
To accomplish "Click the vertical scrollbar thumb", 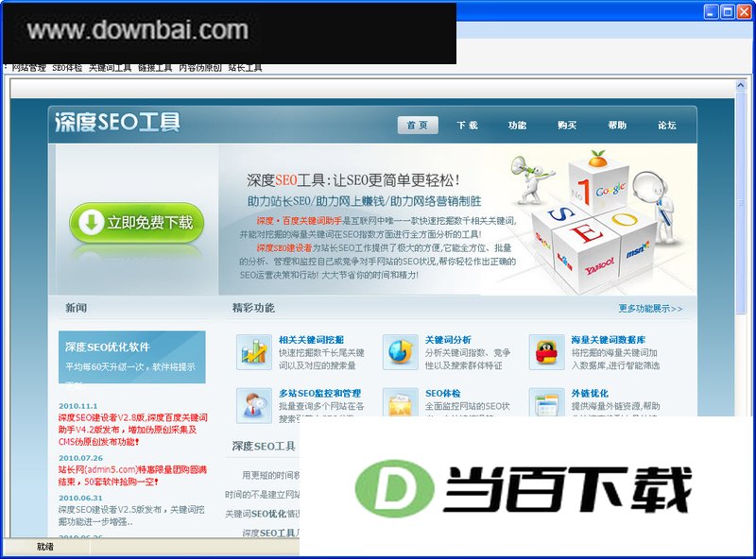I will (x=741, y=202).
